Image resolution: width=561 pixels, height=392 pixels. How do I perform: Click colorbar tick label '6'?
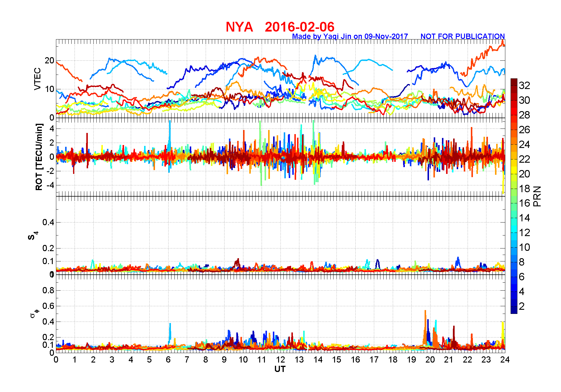[522, 277]
